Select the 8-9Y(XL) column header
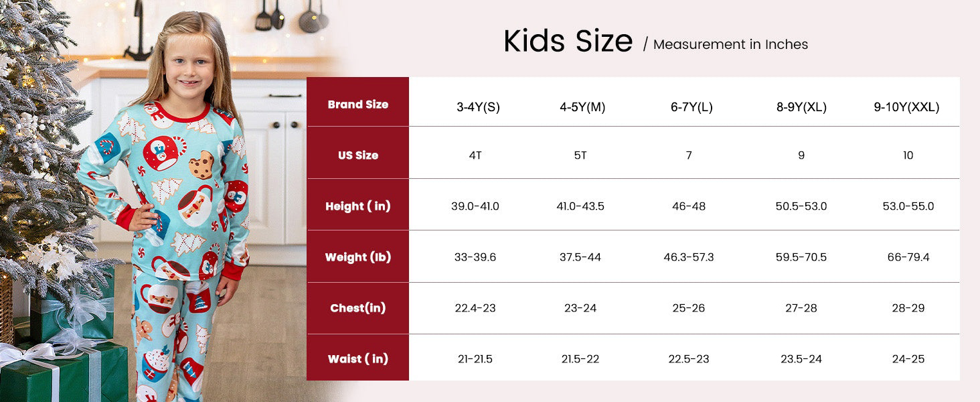Viewport: 980px width, 402px height. click(x=801, y=107)
